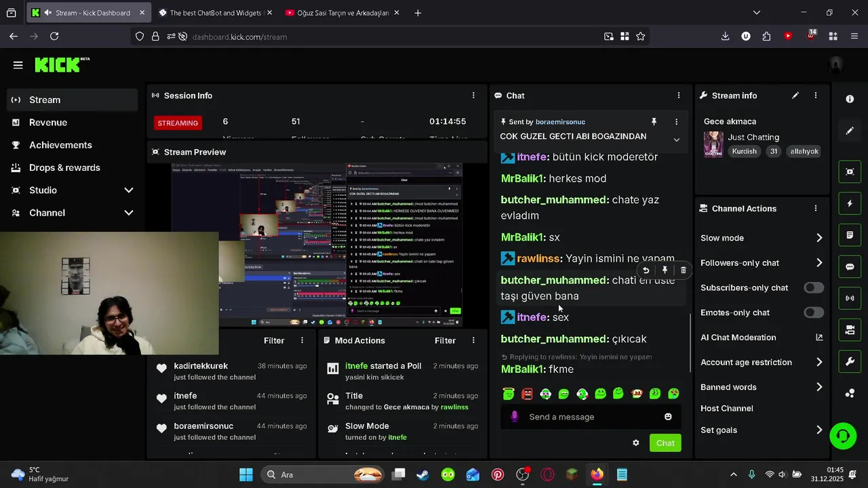Open pinned message options menu
Screen dimensions: 868x488
[x=676, y=122]
